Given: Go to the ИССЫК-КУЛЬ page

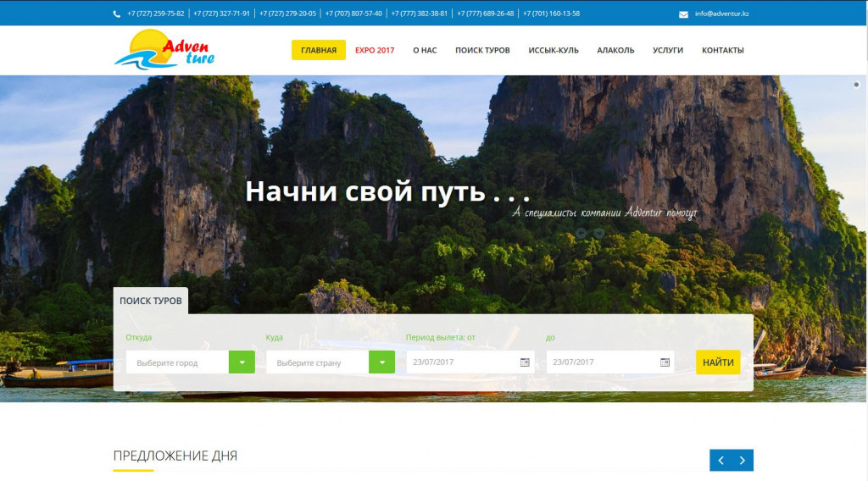Looking at the screenshot, I should click(x=554, y=50).
